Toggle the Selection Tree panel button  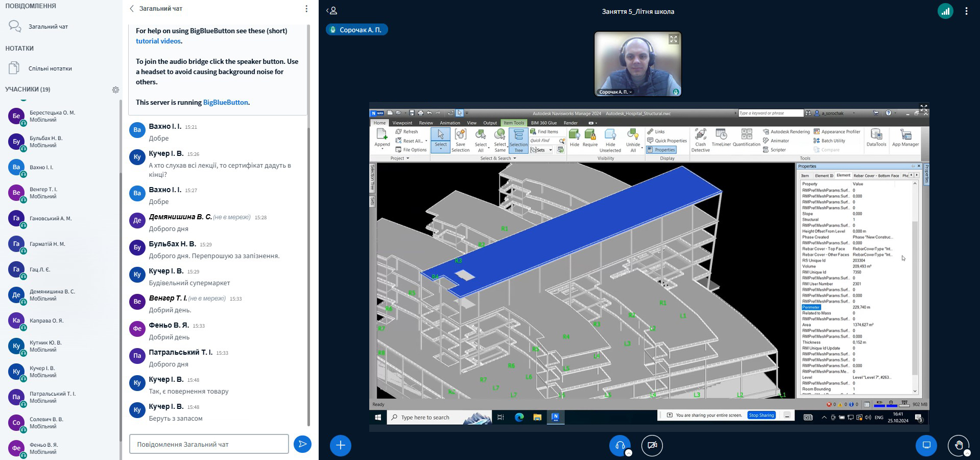518,141
